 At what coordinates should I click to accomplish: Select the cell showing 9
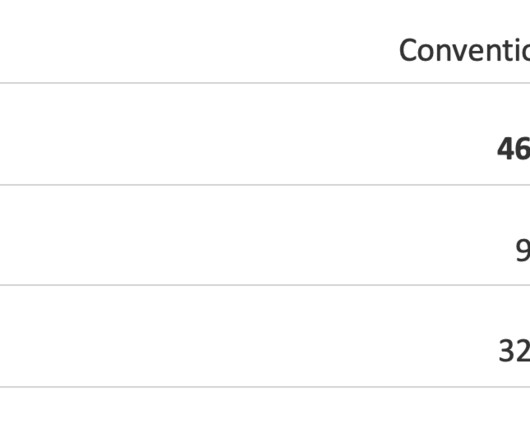tap(523, 250)
